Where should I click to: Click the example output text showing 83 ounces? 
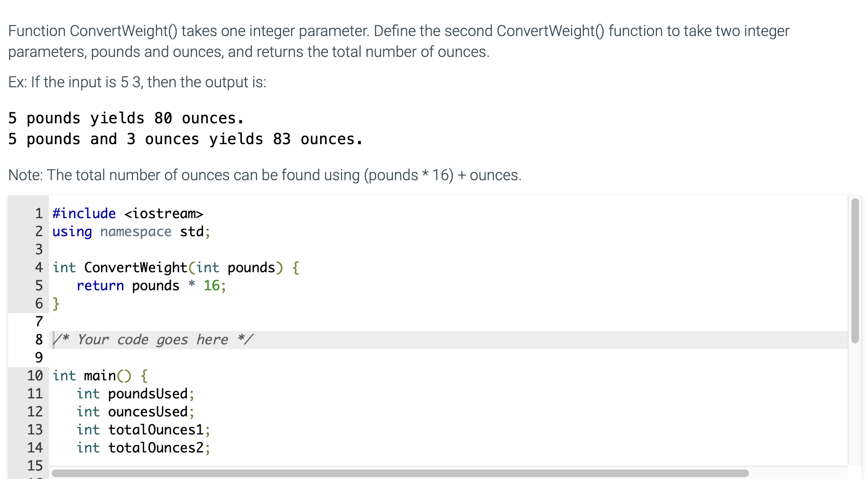pos(185,138)
